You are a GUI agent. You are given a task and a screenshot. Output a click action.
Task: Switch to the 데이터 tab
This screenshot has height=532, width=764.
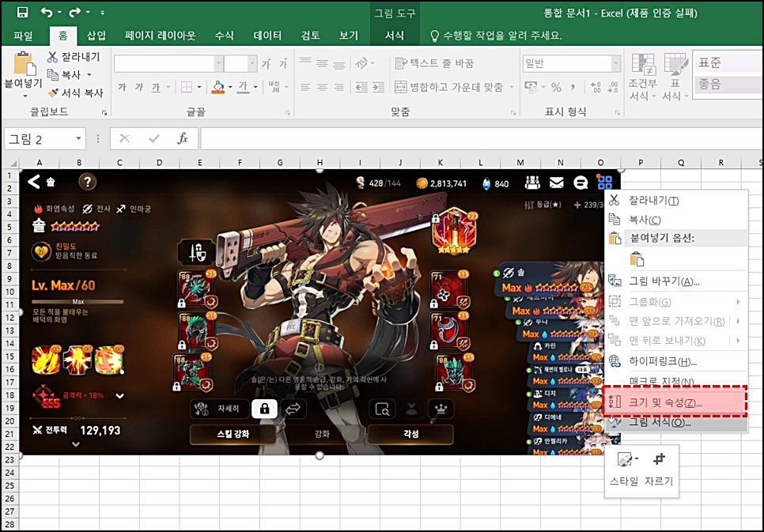[x=267, y=36]
